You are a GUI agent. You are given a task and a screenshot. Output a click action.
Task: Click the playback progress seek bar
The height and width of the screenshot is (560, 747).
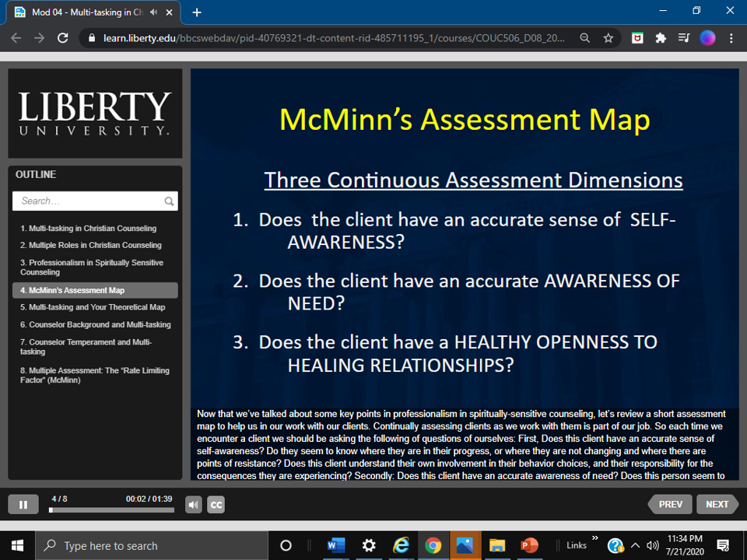[x=111, y=510]
